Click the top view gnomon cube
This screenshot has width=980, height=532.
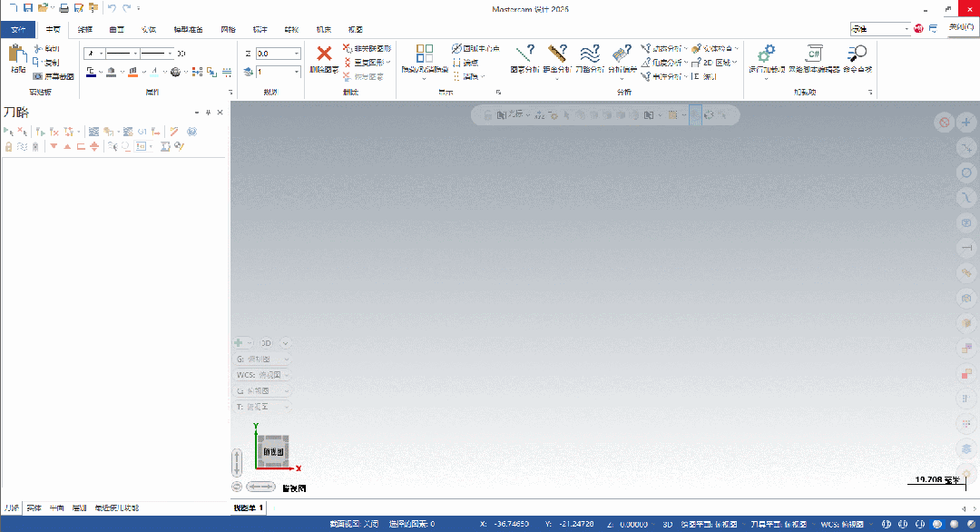[273, 450]
